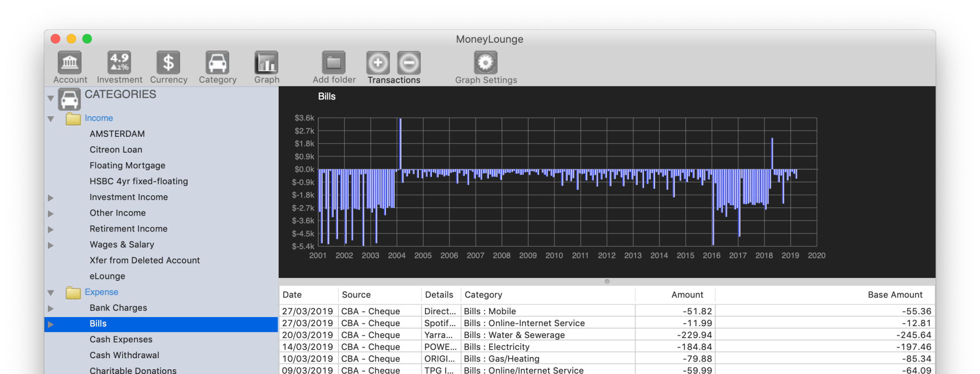Open the Account view bank icon
The image size is (980, 374).
tap(70, 63)
